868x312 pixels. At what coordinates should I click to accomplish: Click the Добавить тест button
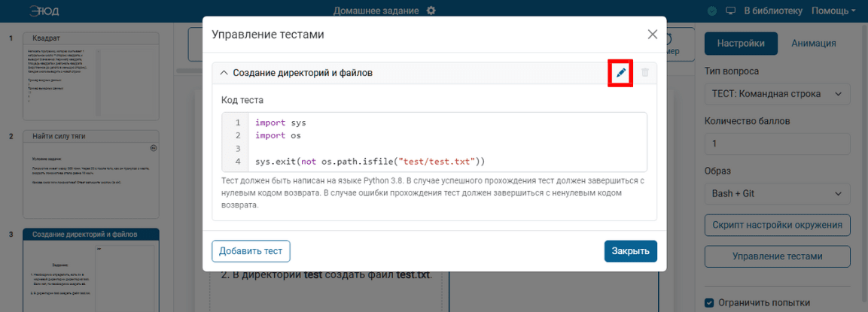point(251,251)
